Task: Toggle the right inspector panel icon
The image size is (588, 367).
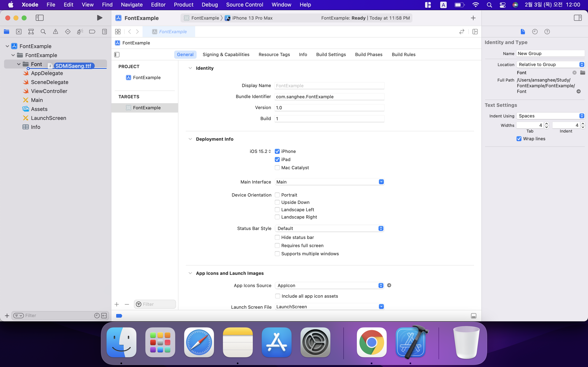Action: point(578,18)
